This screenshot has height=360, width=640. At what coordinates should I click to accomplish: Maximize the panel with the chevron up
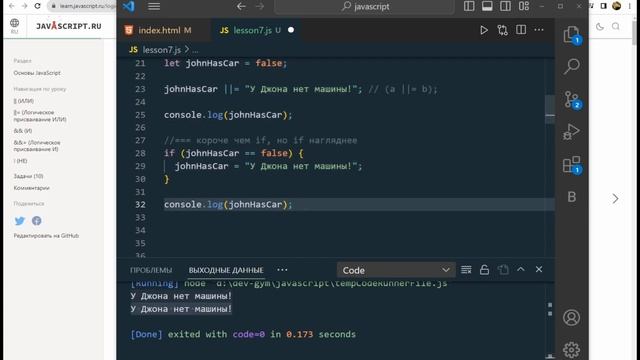[521, 269]
